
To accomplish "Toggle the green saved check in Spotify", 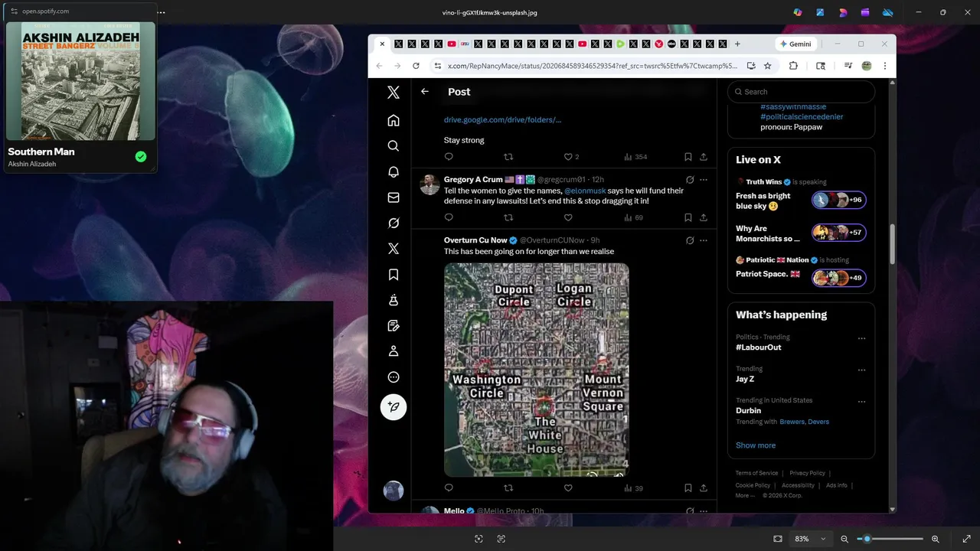I will pos(141,156).
